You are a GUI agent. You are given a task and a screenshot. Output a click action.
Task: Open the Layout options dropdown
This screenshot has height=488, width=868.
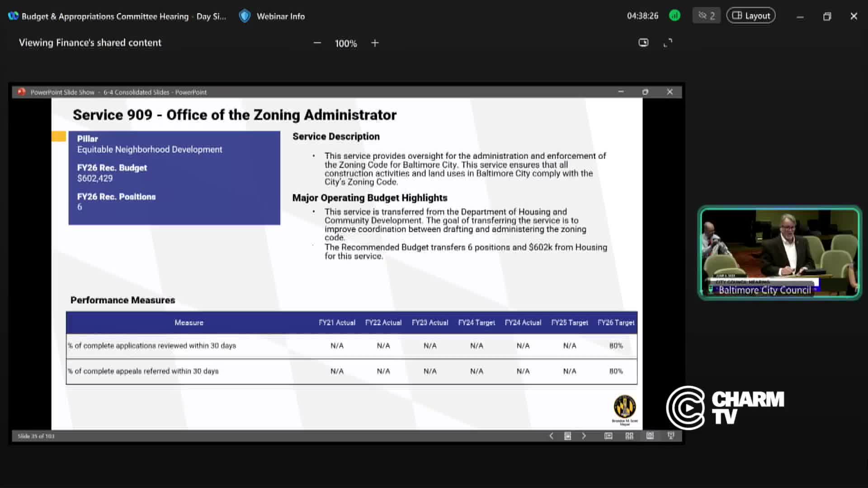[751, 16]
